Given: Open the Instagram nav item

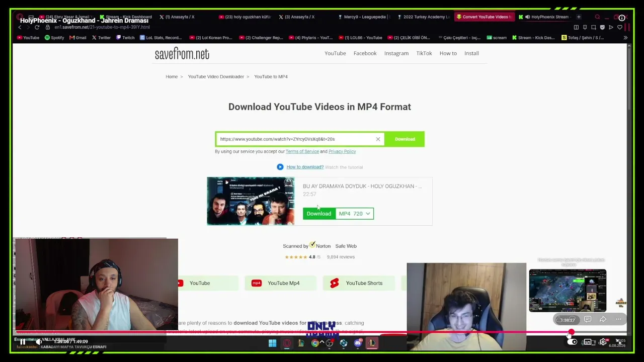Looking at the screenshot, I should click(x=396, y=53).
